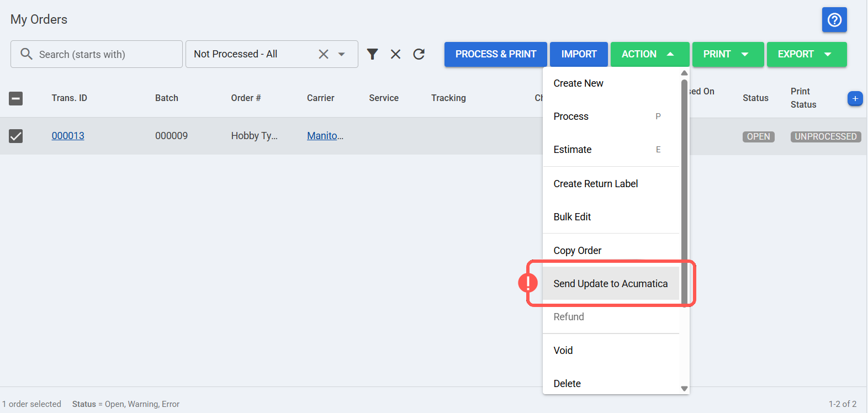Sort by the Batch column header
868x413 pixels.
(167, 98)
